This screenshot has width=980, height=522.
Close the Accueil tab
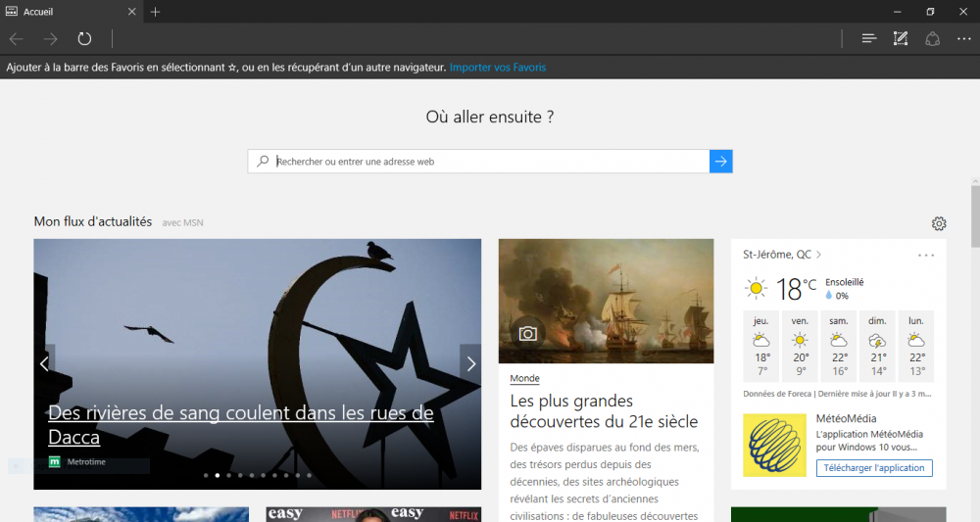(132, 11)
